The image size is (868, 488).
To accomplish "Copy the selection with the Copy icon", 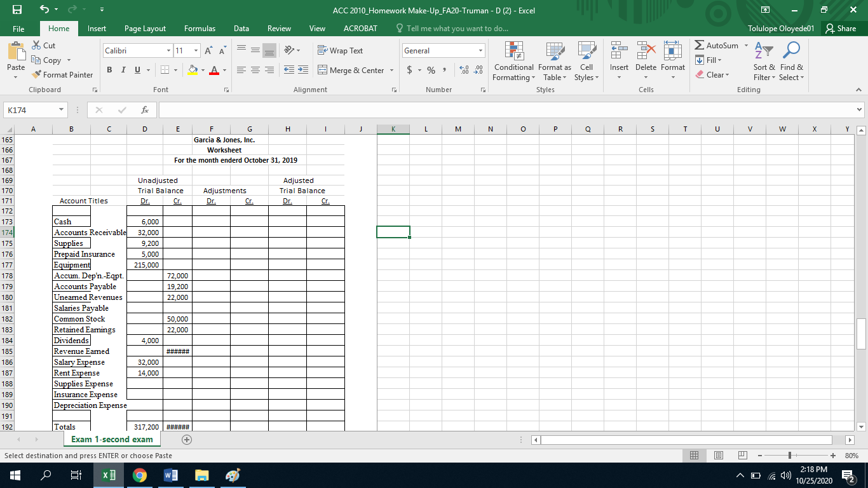I will (x=36, y=60).
